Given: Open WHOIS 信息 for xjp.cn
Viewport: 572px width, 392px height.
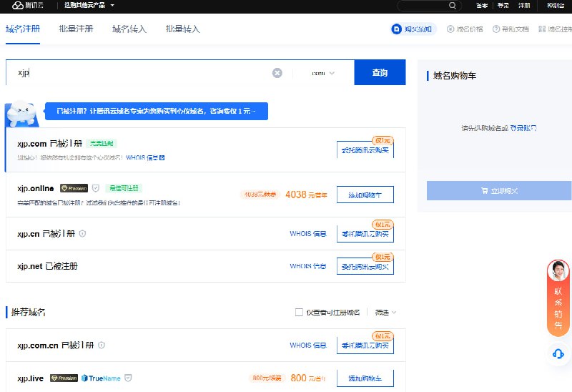Looking at the screenshot, I should click(x=308, y=234).
